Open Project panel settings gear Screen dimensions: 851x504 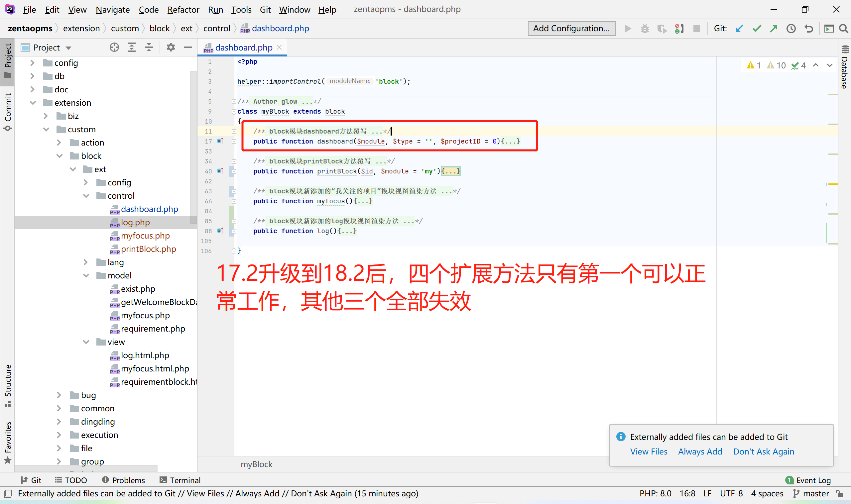click(x=171, y=47)
